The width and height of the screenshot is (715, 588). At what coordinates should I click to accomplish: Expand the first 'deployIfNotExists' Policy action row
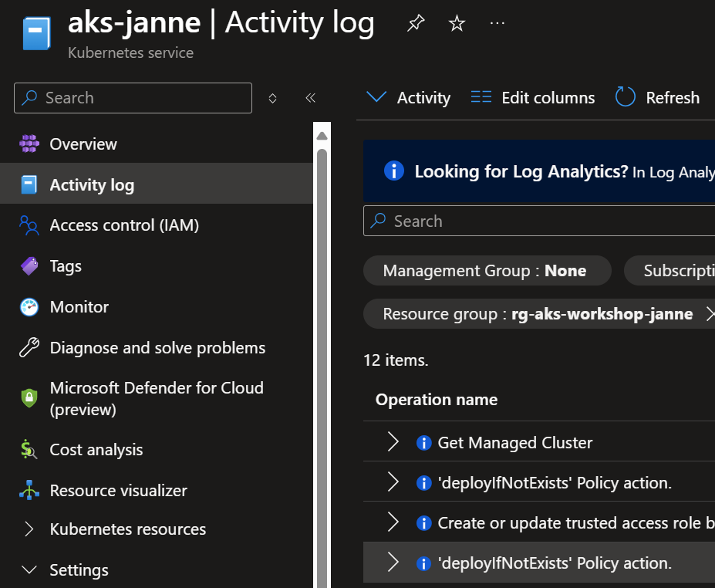point(393,482)
